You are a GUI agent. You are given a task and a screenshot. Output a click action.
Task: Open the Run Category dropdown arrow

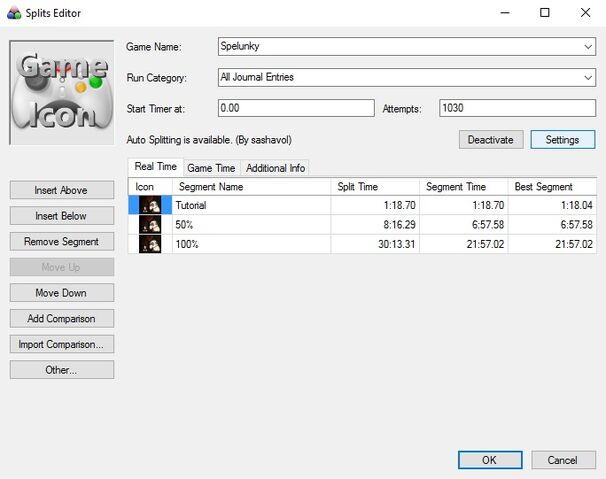click(x=588, y=78)
